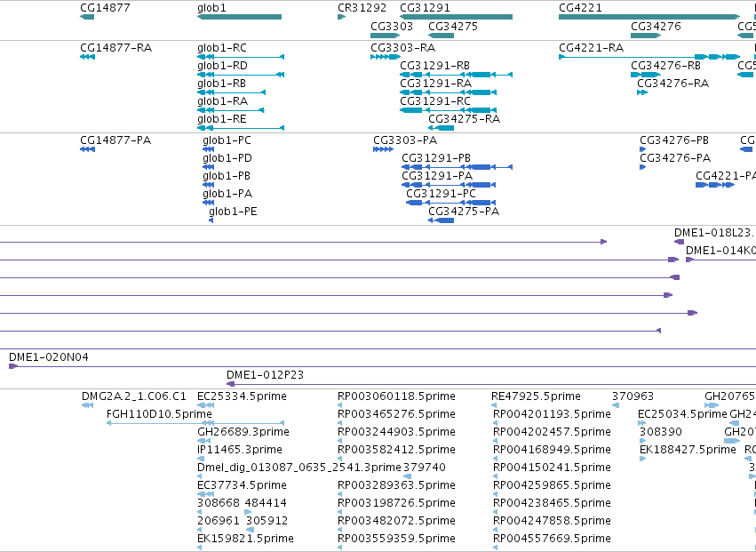Open protein glob1-PC
The image size is (756, 552).
pyautogui.click(x=208, y=149)
